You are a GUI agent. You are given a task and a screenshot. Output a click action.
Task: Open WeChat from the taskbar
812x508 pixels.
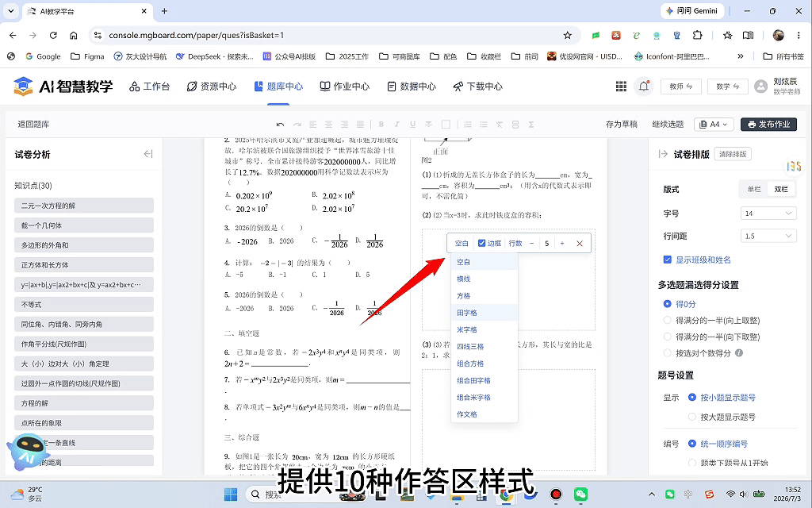coord(581,494)
